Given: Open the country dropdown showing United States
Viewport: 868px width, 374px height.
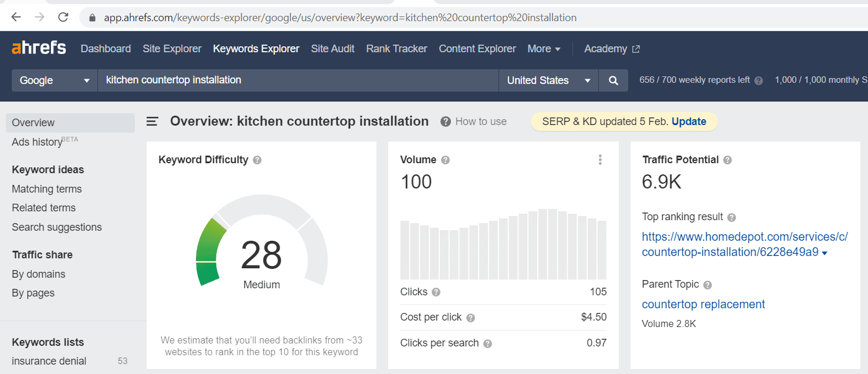Looking at the screenshot, I should pos(548,80).
